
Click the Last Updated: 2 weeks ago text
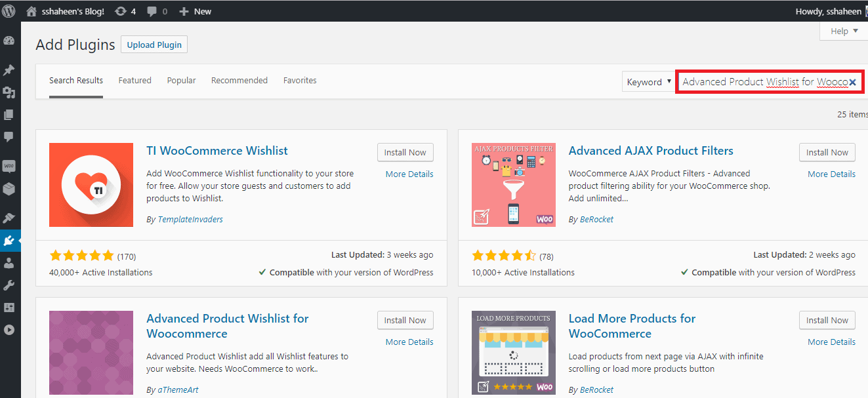pyautogui.click(x=804, y=254)
